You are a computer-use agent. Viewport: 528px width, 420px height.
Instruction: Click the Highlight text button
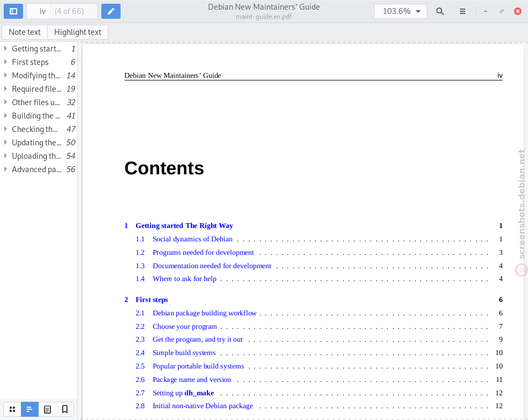tap(77, 32)
